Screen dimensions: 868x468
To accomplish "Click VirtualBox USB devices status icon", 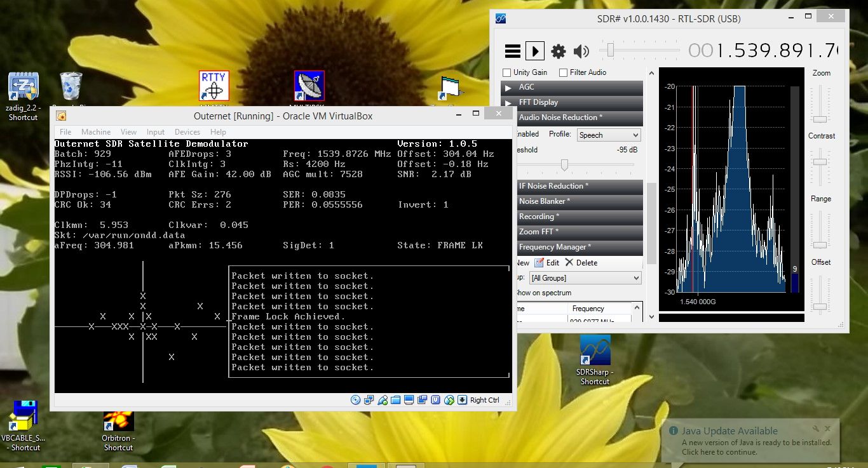I will point(382,400).
